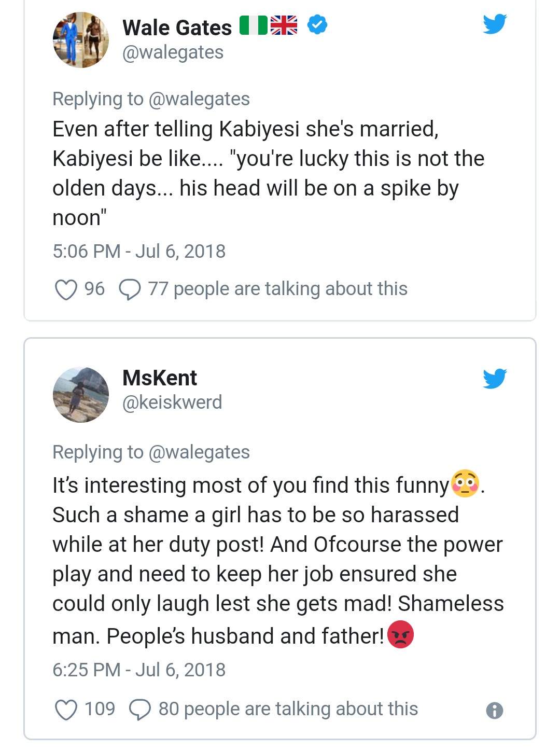Click the blue verified badge next to Wale Gates

coord(317,24)
